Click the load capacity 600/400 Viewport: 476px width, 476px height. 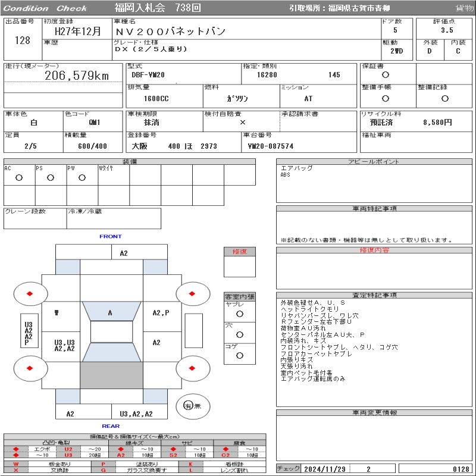(x=93, y=146)
